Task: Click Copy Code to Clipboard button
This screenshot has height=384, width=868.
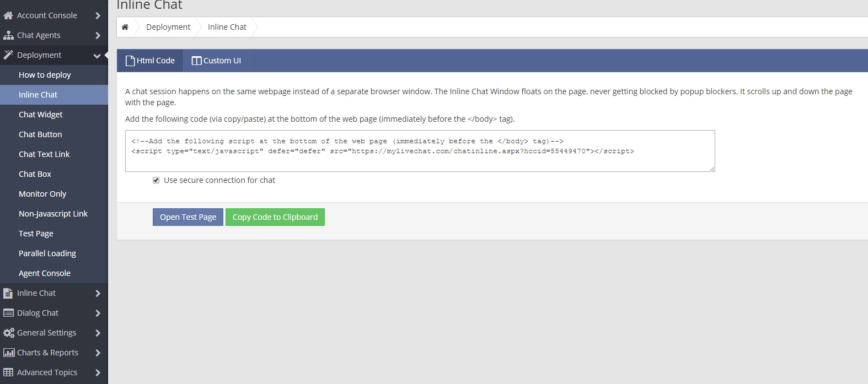Action: pyautogui.click(x=275, y=217)
